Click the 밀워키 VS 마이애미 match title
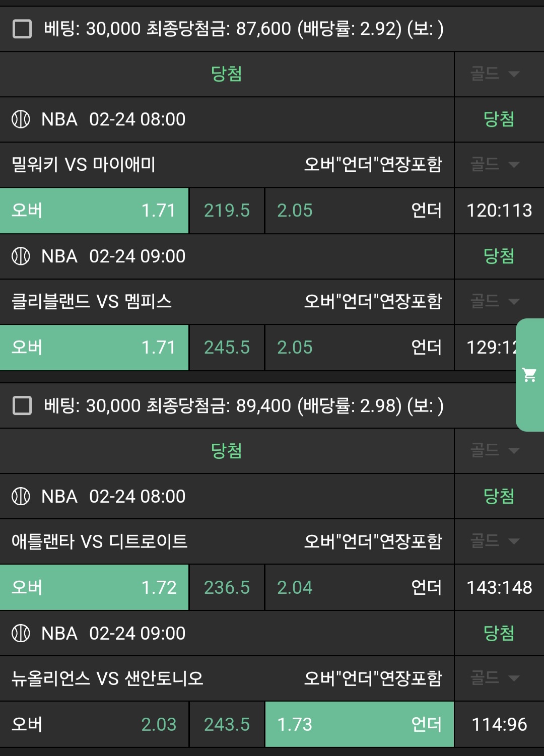The width and height of the screenshot is (544, 756). pos(84,165)
